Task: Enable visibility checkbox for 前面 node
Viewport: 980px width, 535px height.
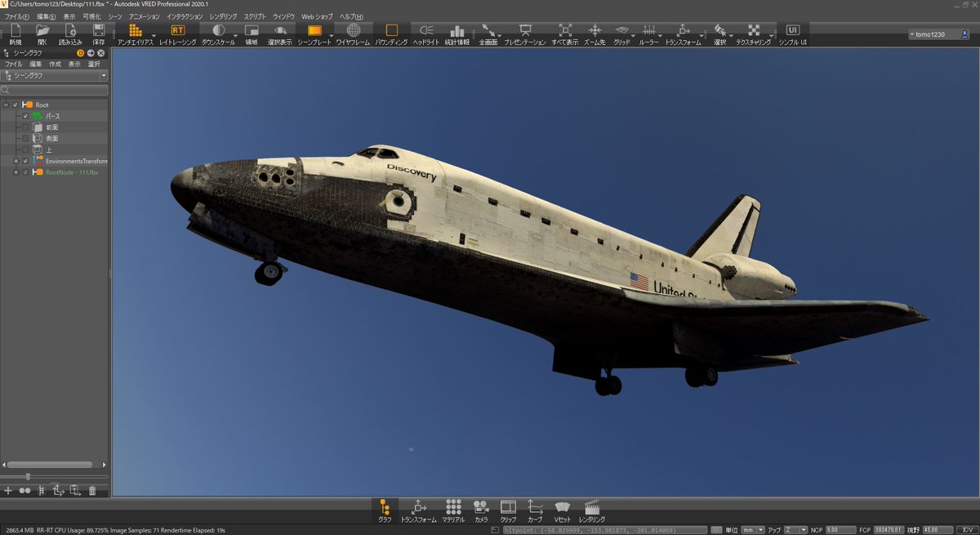Action: (x=25, y=127)
